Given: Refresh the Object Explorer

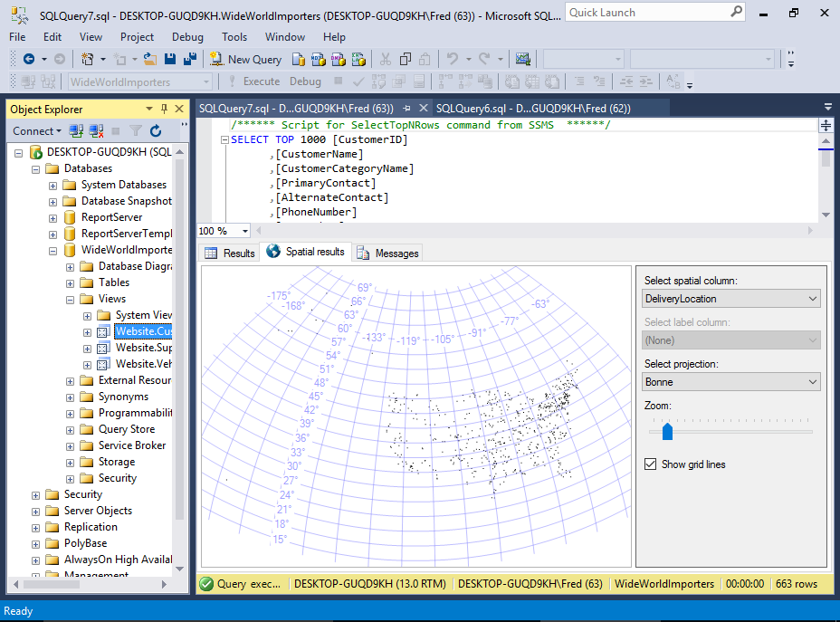Looking at the screenshot, I should point(156,130).
